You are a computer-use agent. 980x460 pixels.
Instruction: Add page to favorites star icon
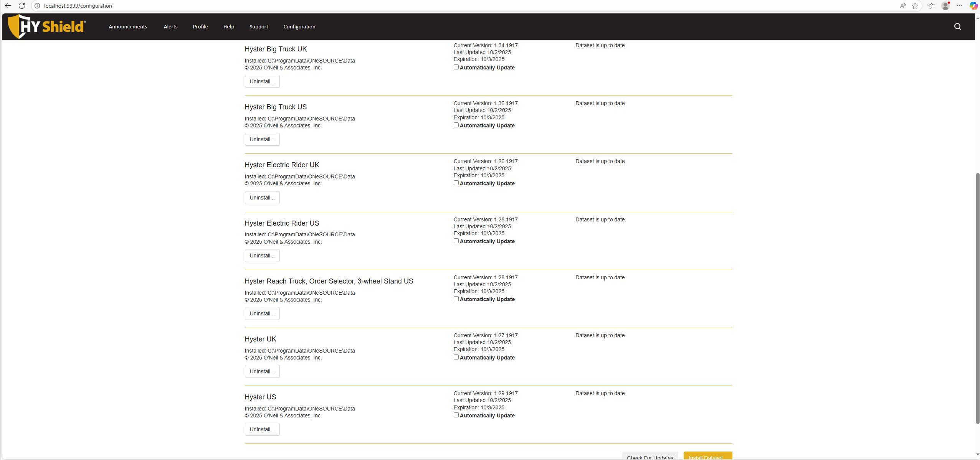click(915, 6)
